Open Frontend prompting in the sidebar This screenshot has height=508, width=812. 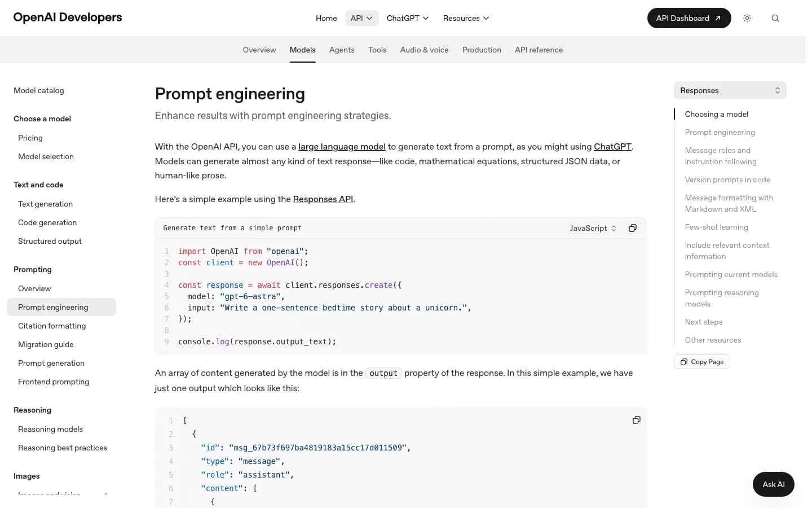pyautogui.click(x=54, y=382)
